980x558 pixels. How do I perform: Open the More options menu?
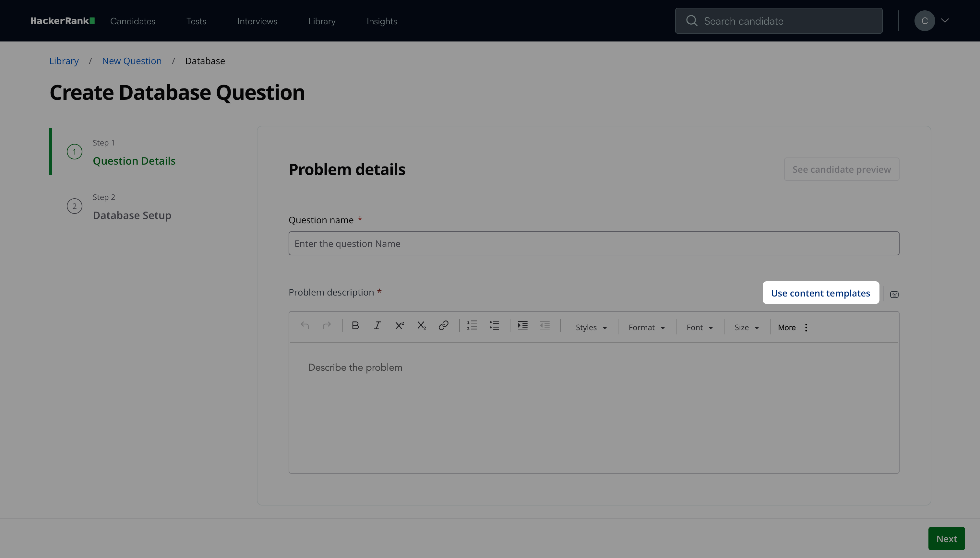(x=793, y=328)
